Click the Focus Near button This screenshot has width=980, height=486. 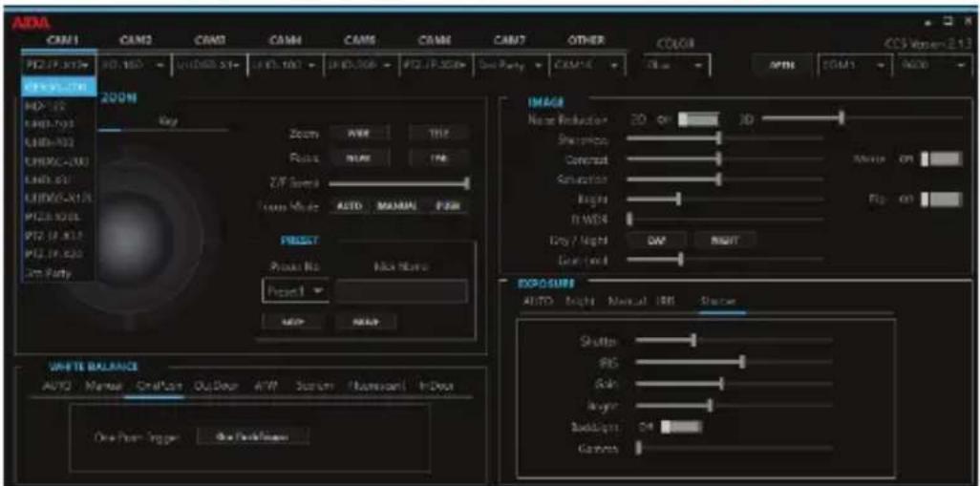(x=360, y=158)
